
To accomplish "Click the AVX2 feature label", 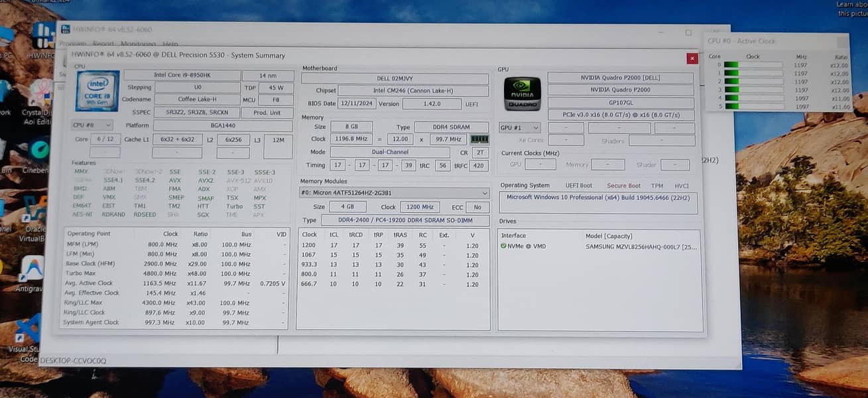I will [x=206, y=180].
